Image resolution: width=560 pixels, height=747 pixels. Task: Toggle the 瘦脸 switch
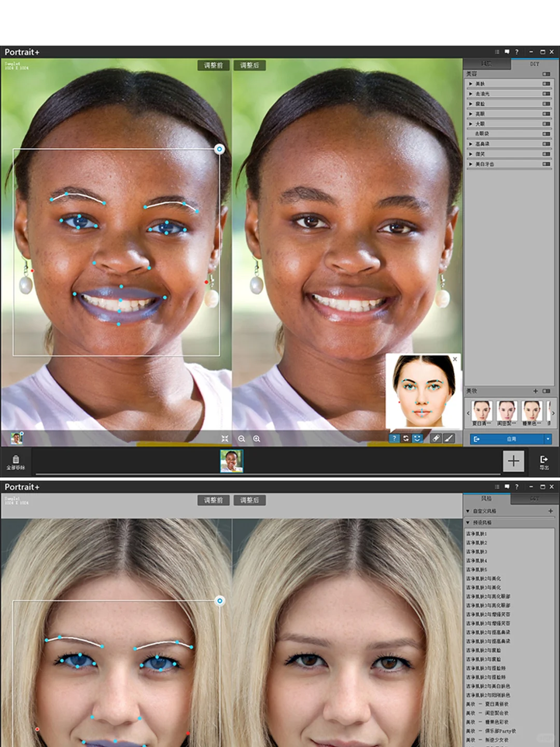pyautogui.click(x=547, y=104)
